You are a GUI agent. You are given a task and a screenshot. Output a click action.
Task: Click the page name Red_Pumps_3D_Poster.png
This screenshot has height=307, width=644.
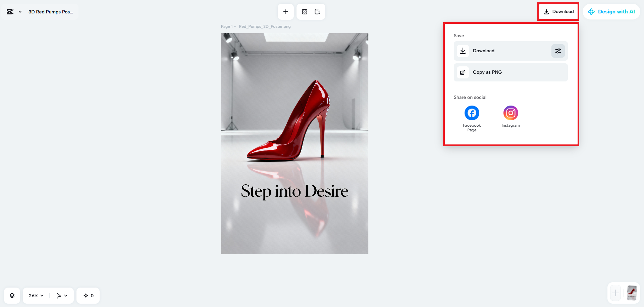click(x=265, y=26)
